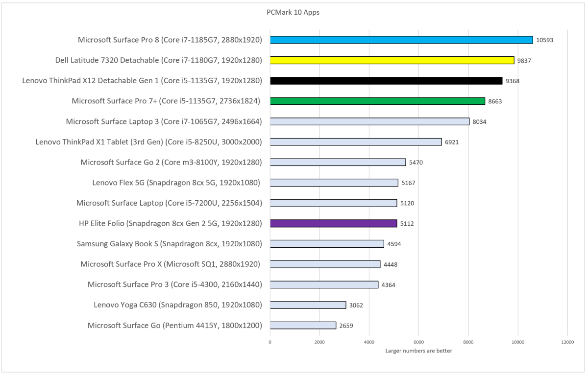Click the 10000 axis tick label

pos(518,342)
